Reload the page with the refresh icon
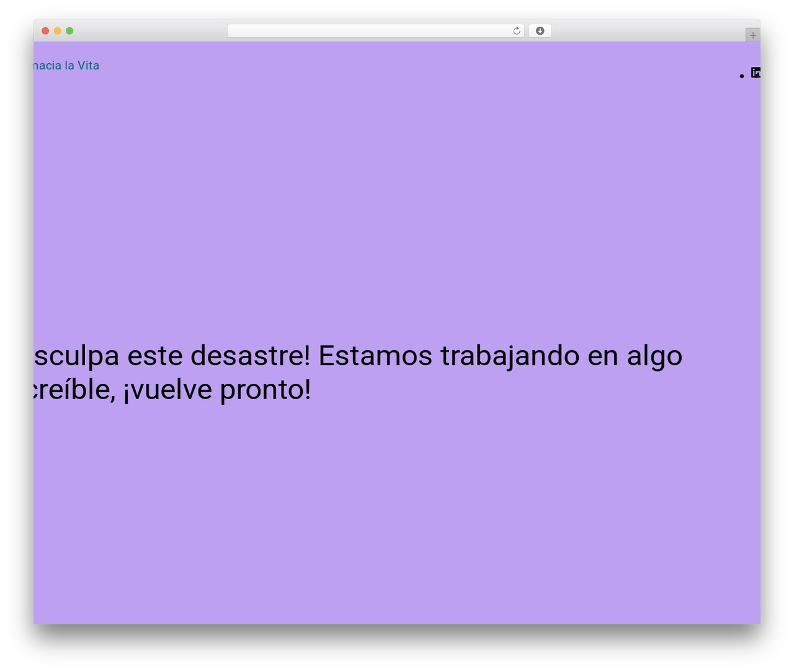794x672 pixels. (516, 31)
